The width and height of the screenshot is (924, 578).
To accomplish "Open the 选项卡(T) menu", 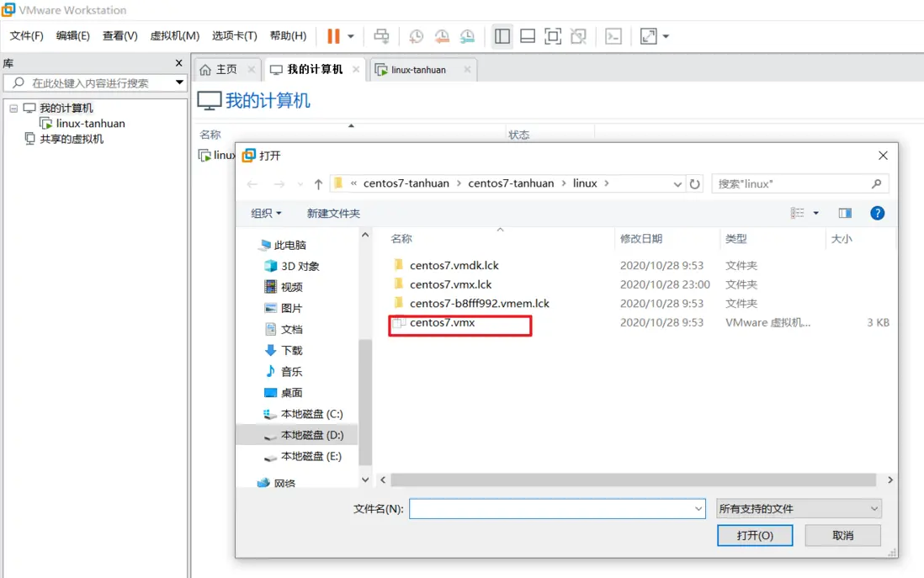I will (x=235, y=36).
